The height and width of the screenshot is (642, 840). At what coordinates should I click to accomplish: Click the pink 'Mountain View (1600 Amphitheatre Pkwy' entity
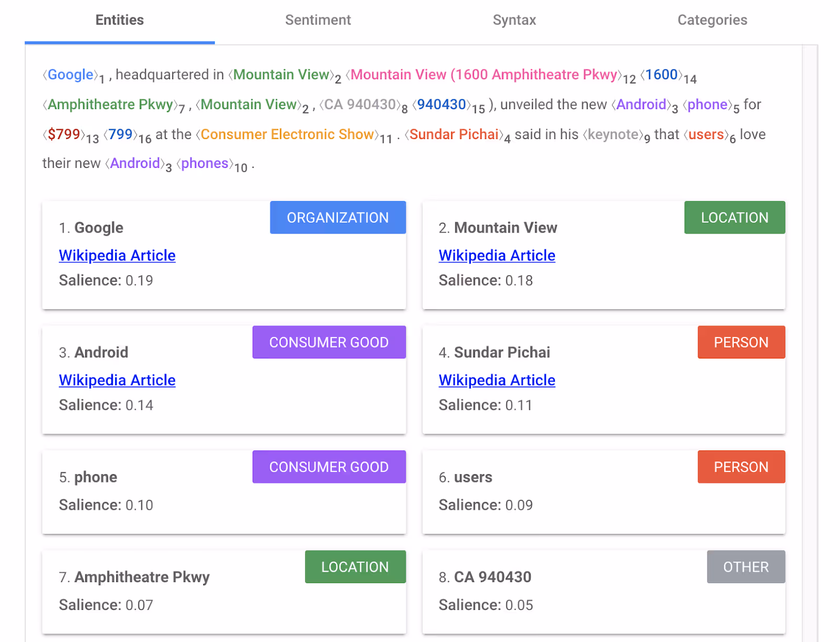[484, 75]
